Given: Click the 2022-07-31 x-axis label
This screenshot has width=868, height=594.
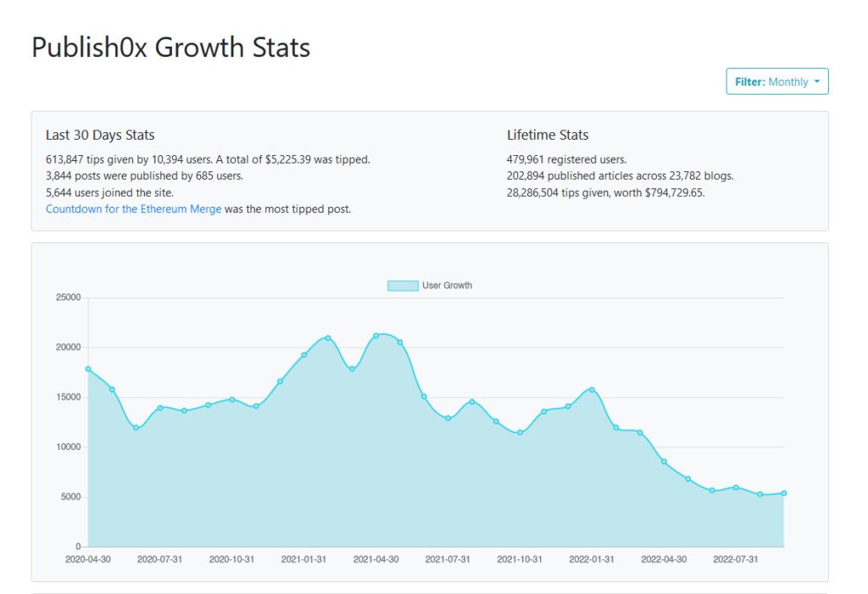Looking at the screenshot, I should [x=735, y=559].
